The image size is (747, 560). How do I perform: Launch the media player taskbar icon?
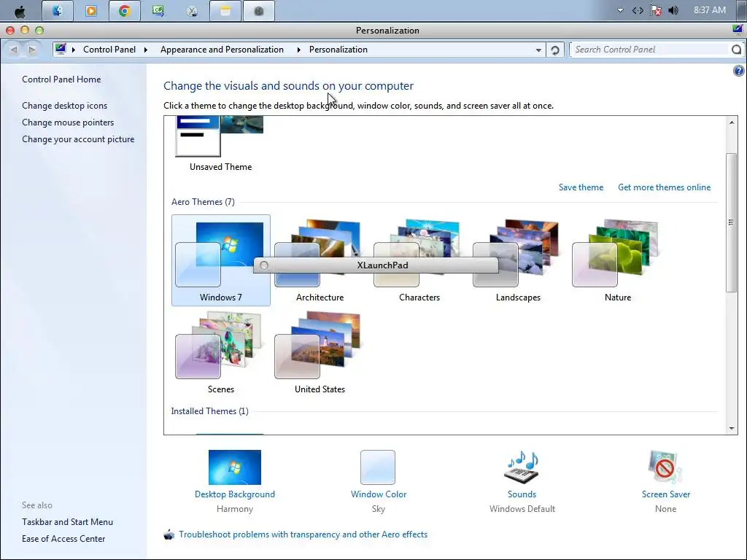tap(90, 10)
